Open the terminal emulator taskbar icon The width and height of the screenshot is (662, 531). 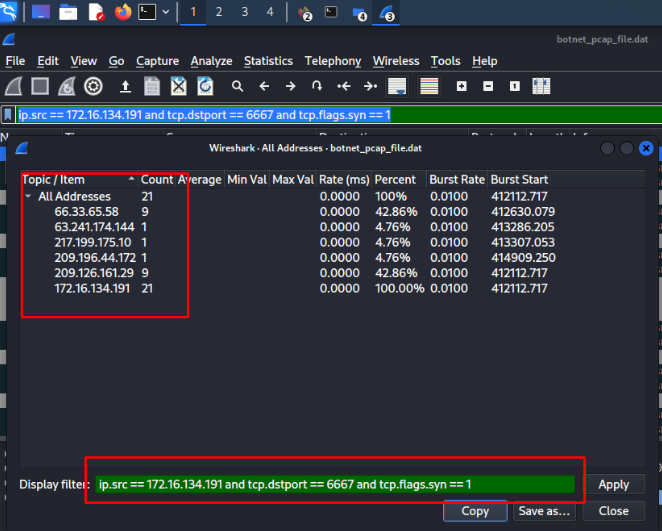pyautogui.click(x=147, y=12)
